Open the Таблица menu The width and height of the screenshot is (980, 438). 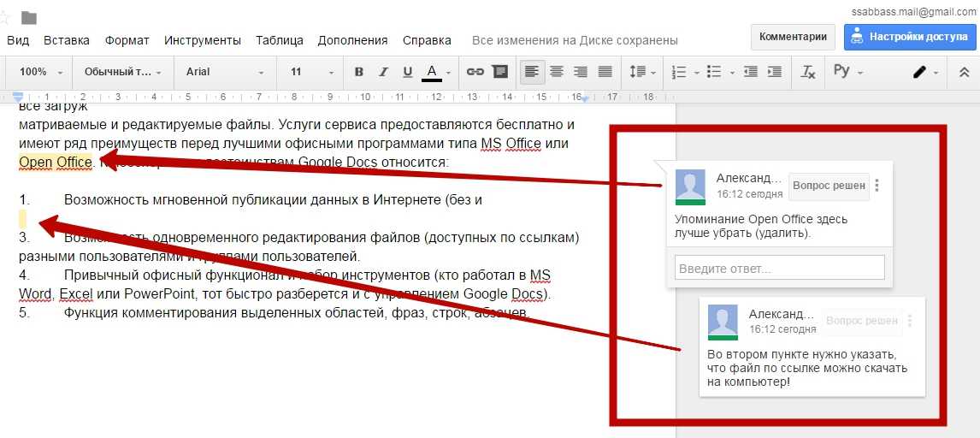click(279, 40)
